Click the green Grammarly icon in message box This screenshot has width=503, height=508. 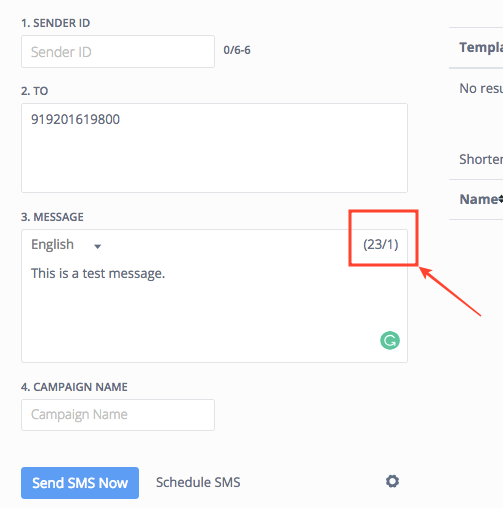click(x=390, y=340)
